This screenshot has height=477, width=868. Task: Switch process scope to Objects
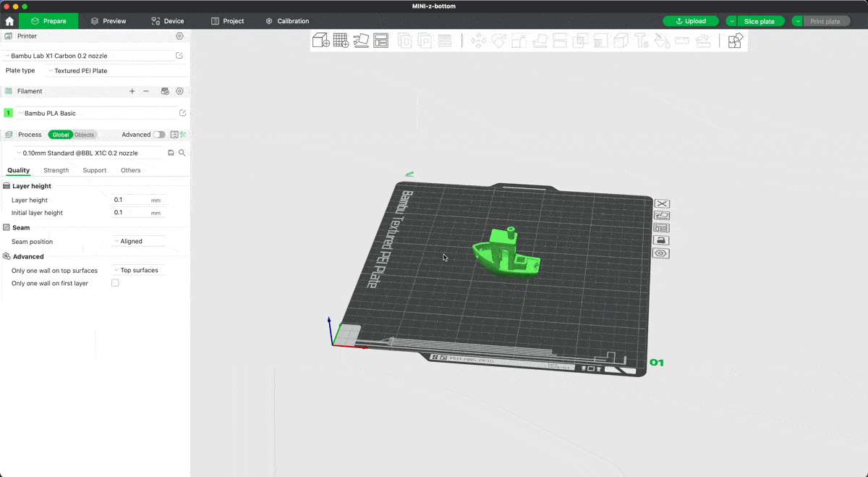84,135
